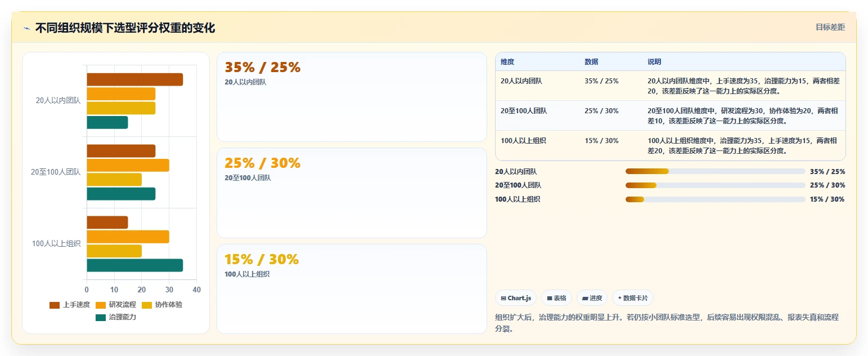
Task: Click the orange 研发流程 bar for 20至100人团队
Action: (128, 165)
